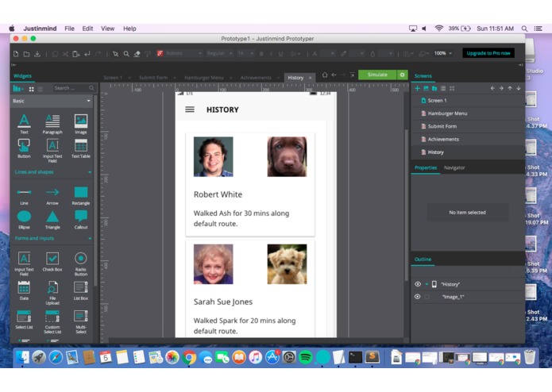
Task: Select the Date picker widget
Action: 24,290
